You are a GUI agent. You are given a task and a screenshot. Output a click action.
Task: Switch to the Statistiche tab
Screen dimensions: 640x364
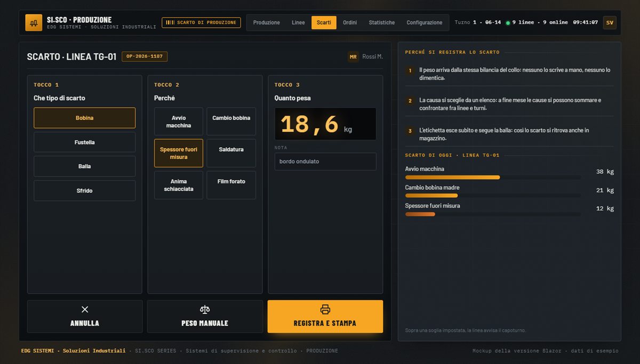[x=382, y=22]
